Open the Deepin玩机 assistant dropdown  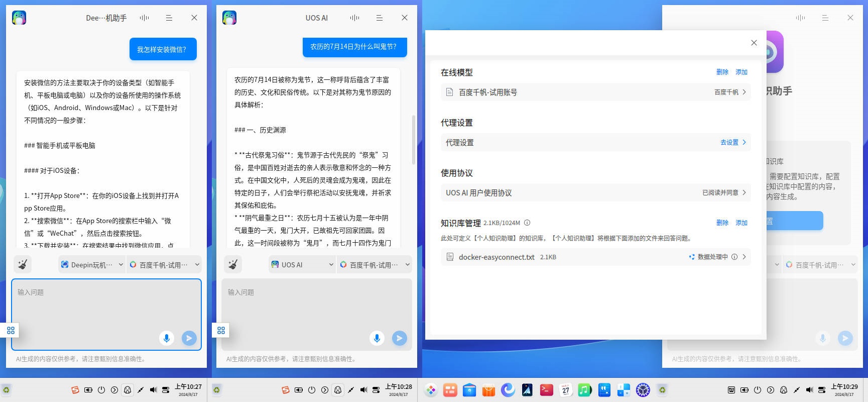(x=92, y=265)
